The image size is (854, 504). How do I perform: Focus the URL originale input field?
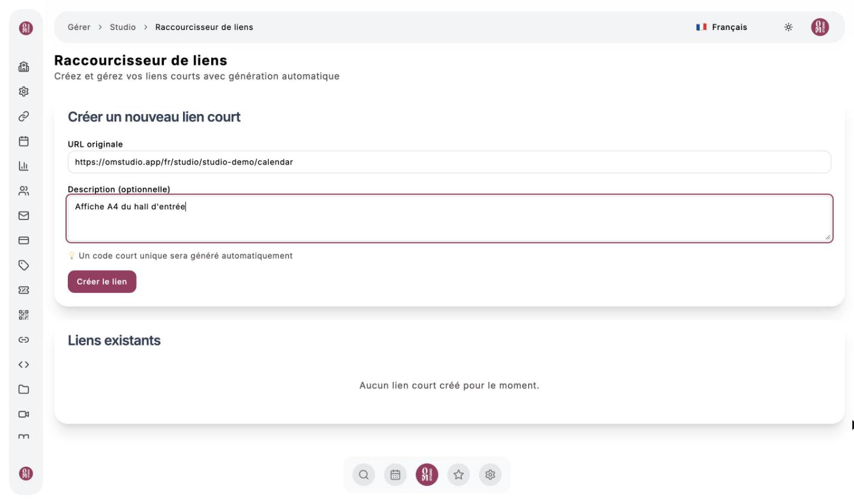point(450,162)
